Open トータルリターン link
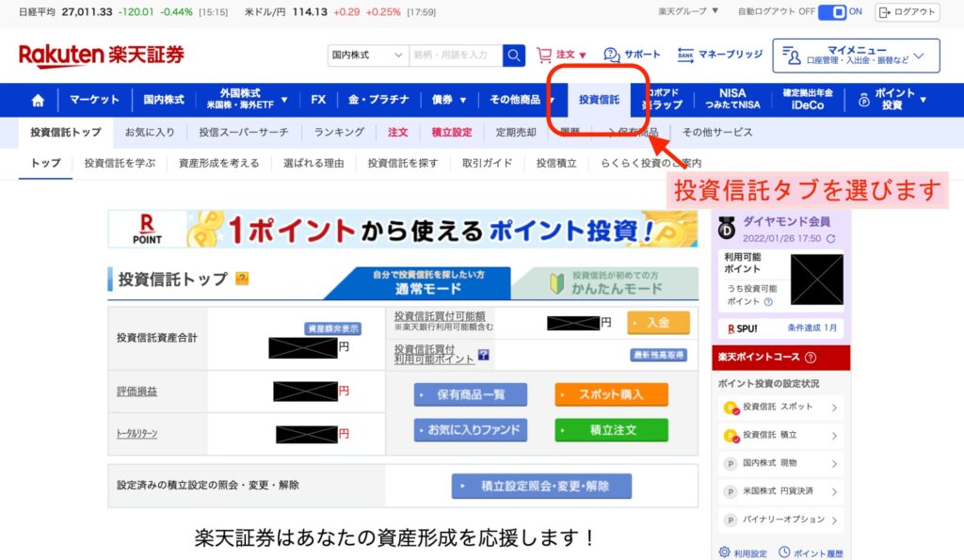Image resolution: width=964 pixels, height=560 pixels. (137, 433)
